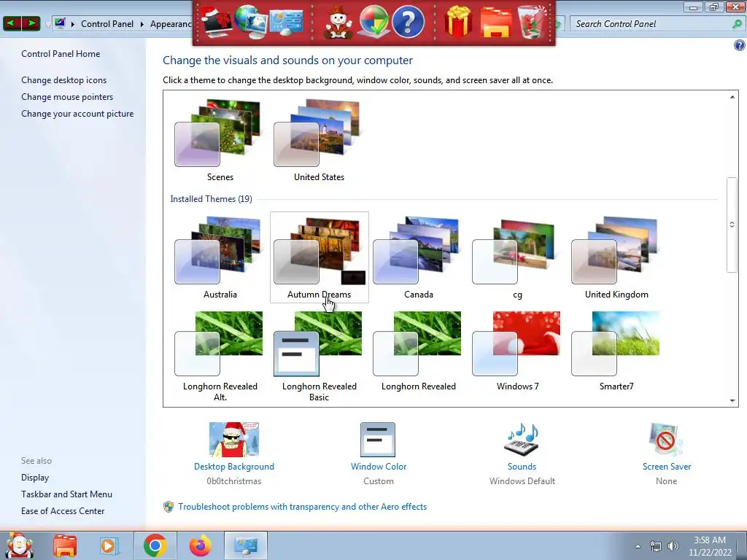Open the Screen Saver icon
The height and width of the screenshot is (560, 747).
click(665, 439)
